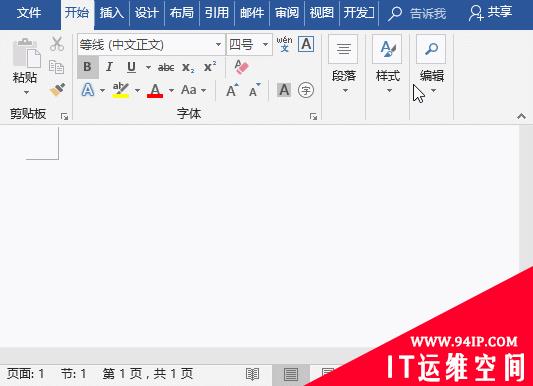Toggle Italic formatting

coord(109,67)
